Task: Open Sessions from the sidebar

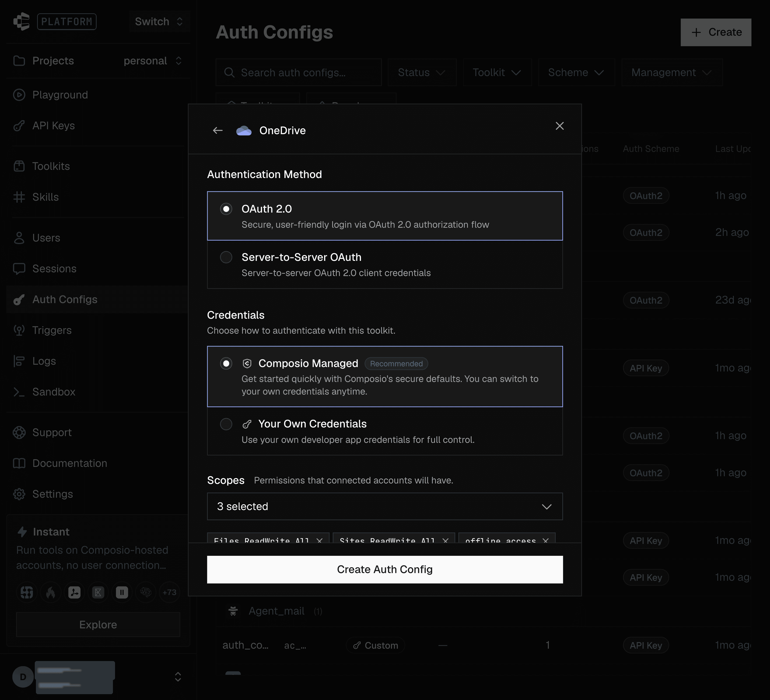Action: tap(98, 269)
